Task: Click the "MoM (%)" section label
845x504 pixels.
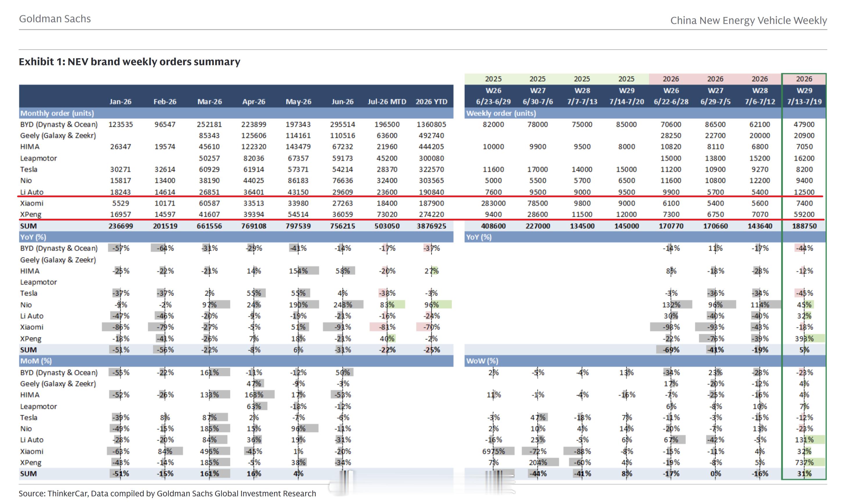Action: click(x=36, y=361)
